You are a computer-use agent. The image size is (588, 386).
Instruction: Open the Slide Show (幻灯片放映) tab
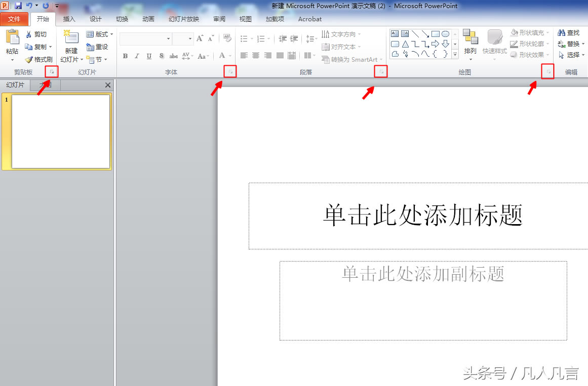[x=184, y=19]
